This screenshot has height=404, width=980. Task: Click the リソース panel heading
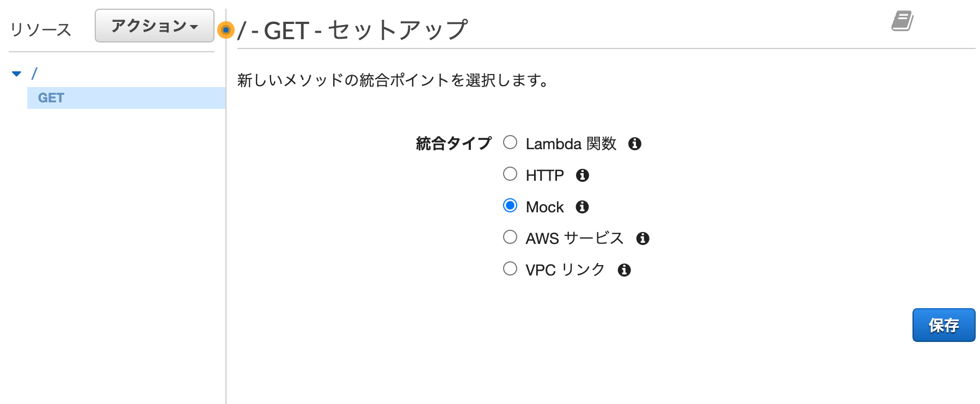click(x=41, y=29)
